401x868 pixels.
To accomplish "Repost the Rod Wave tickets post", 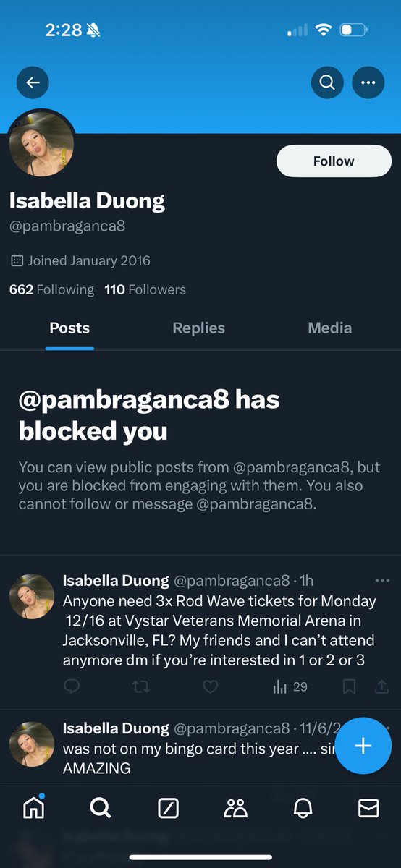I will [x=141, y=686].
